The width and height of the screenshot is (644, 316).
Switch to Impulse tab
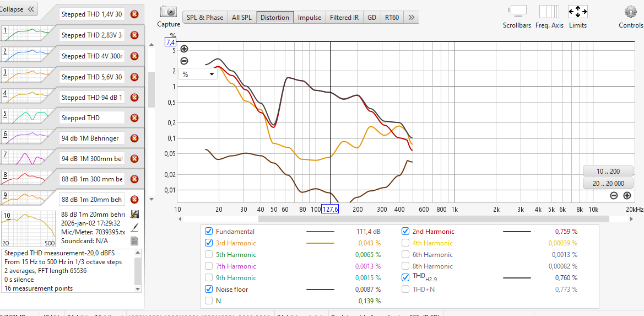point(310,17)
